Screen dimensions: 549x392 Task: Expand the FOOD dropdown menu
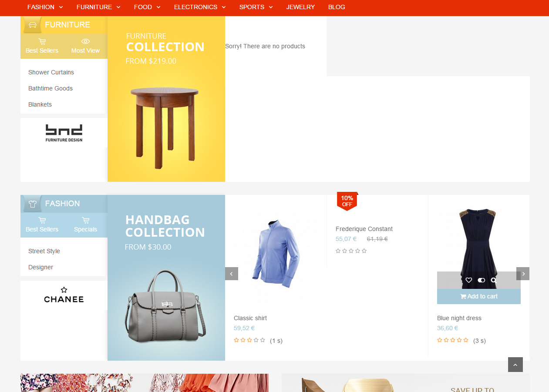point(147,7)
